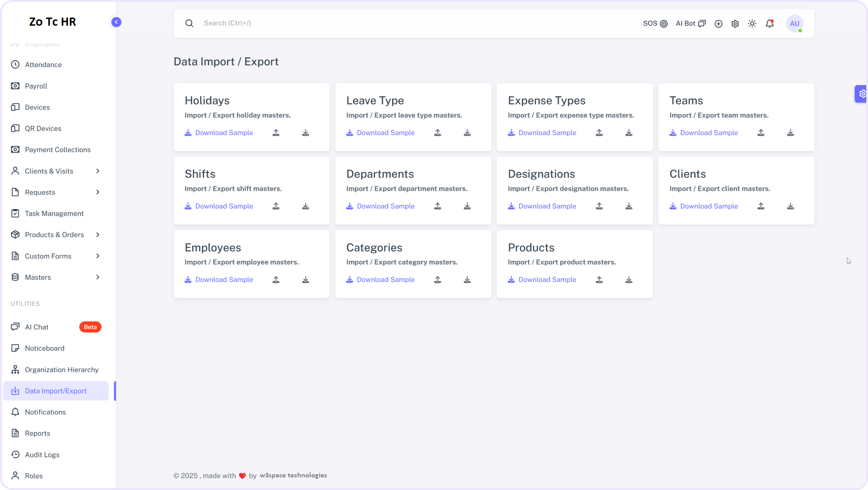Open Attendance in the sidebar
868x490 pixels.
tap(56, 65)
